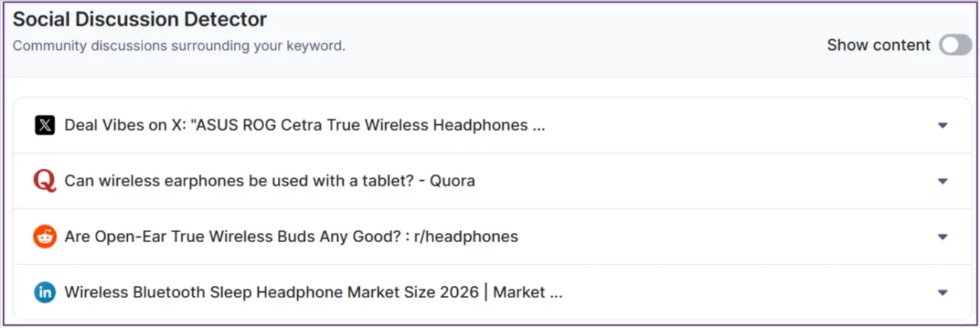Expand the Deal Vibes on X discussion

tap(942, 126)
